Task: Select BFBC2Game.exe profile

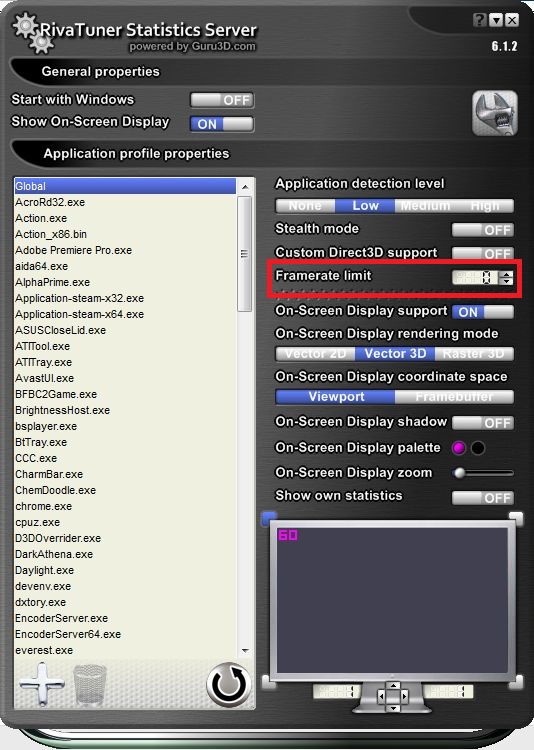Action: click(125, 395)
